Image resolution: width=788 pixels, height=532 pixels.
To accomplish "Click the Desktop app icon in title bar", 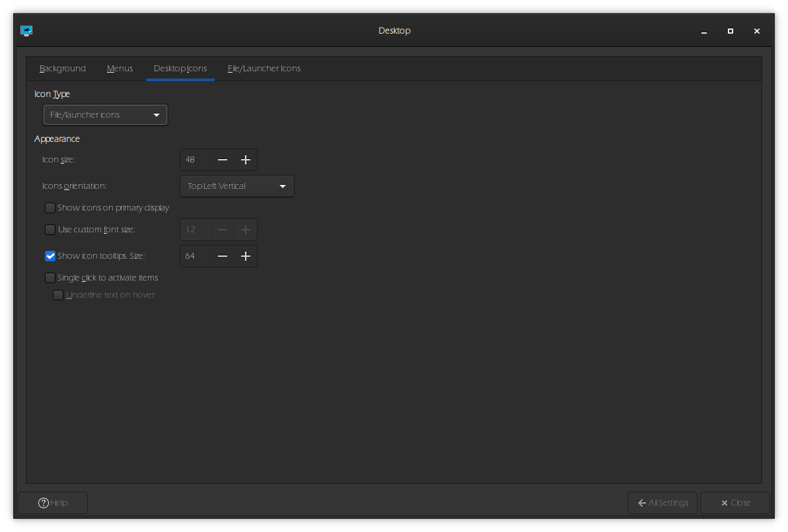I will tap(26, 31).
